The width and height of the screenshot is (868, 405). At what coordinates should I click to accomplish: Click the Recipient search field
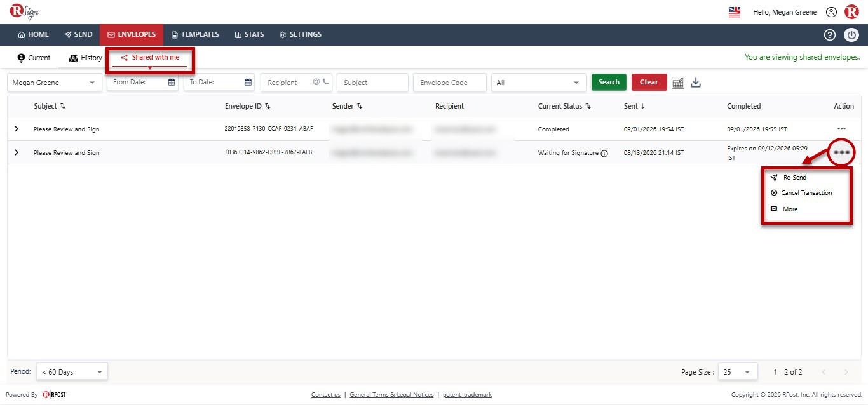296,83
